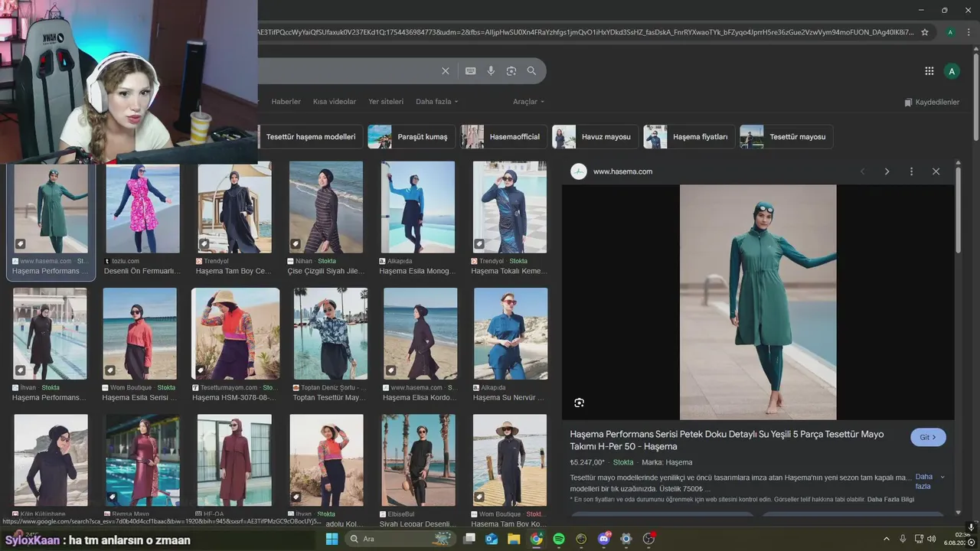
Task: Open File Explorer from the taskbar
Action: tap(513, 539)
